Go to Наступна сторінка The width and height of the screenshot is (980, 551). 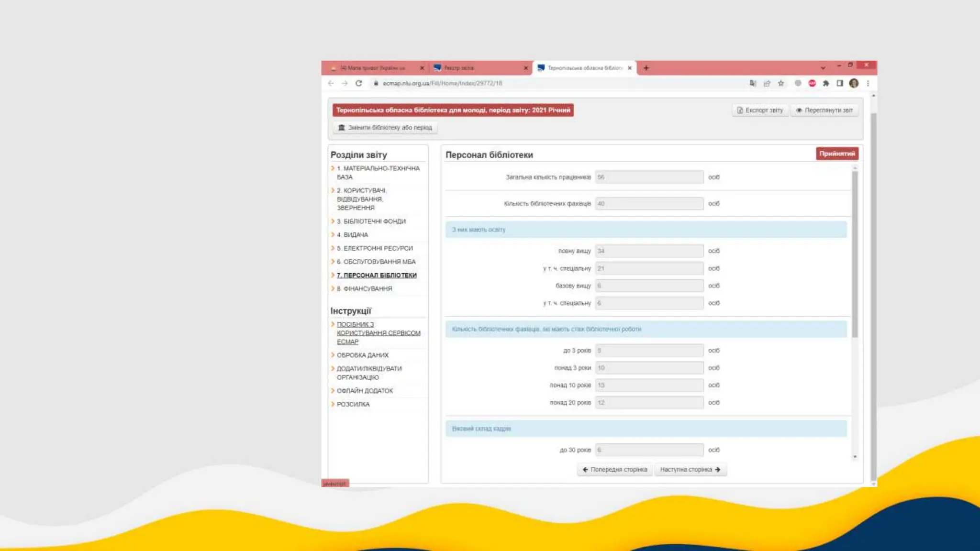690,470
